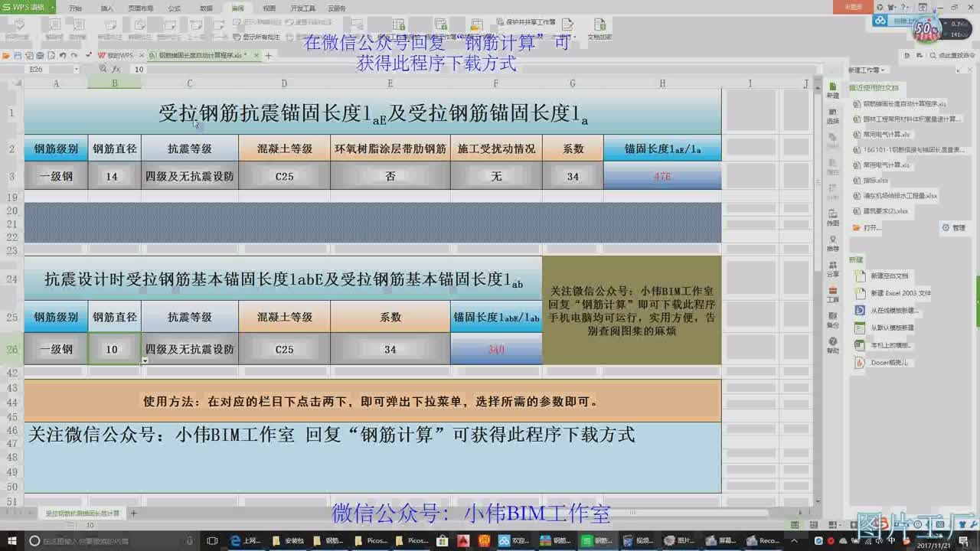
Task: Click the 备份 icon in the side strip
Action: [x=833, y=320]
